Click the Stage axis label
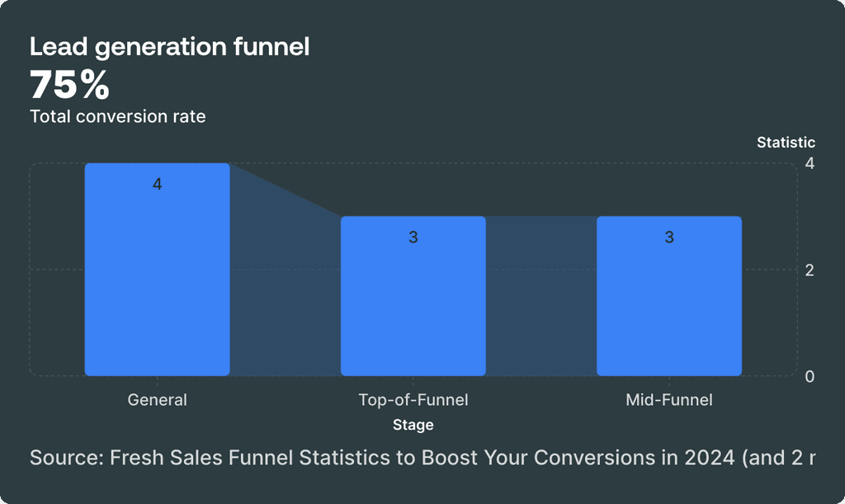This screenshot has height=504, width=845. (412, 425)
